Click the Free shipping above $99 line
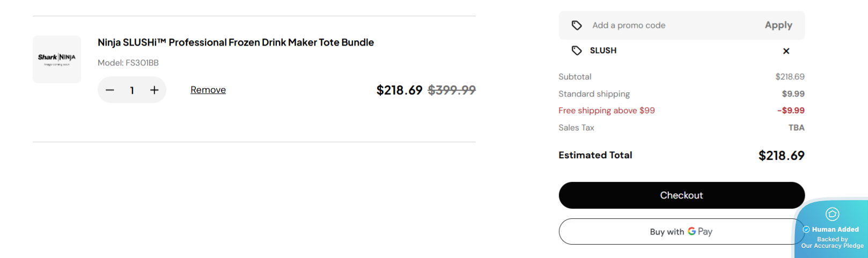This screenshot has height=258, width=868. click(x=607, y=110)
